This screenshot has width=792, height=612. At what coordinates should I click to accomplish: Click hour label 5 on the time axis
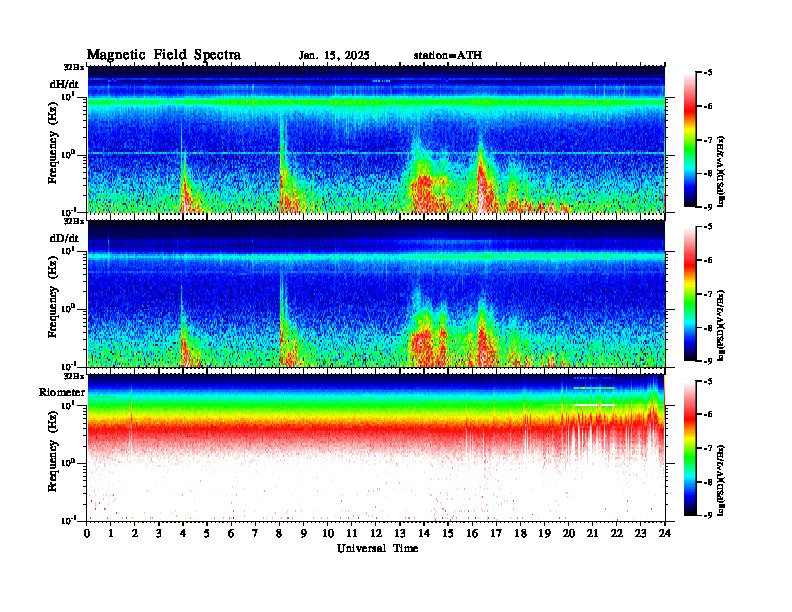point(207,533)
